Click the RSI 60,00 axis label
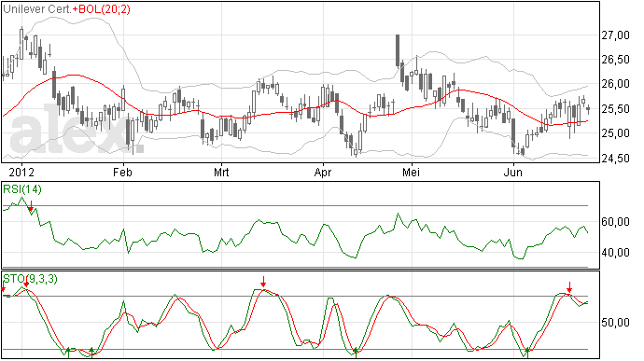The height and width of the screenshot is (361, 644). 615,222
